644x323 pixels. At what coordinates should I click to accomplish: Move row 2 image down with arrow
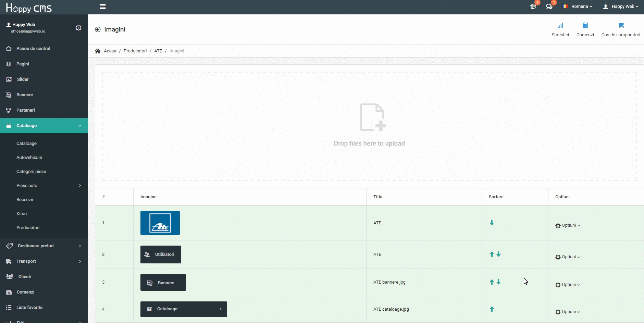pos(498,254)
